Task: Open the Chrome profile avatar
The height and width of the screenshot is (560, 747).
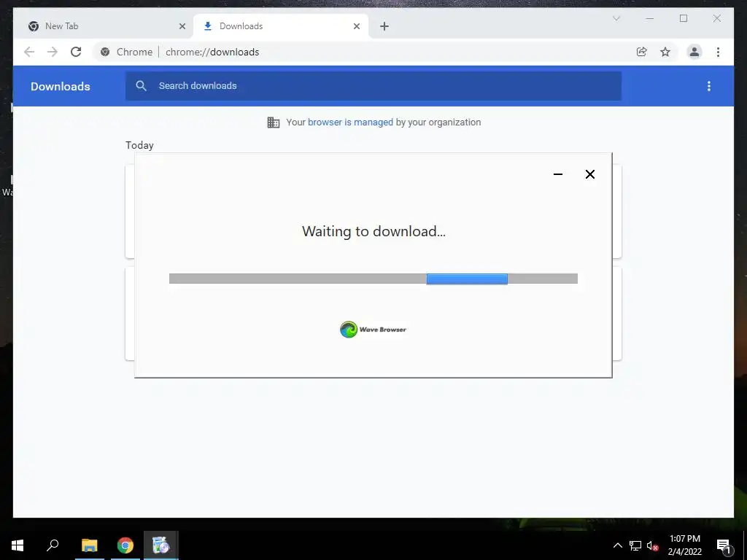Action: tap(694, 52)
